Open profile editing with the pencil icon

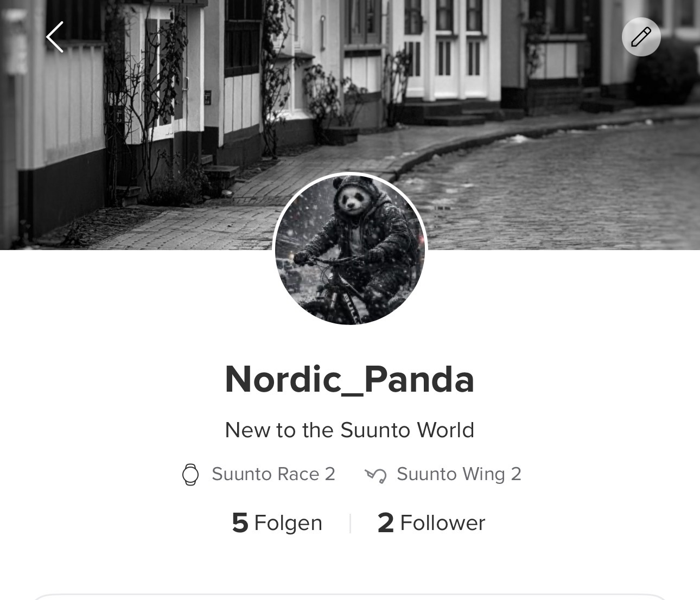(x=641, y=37)
